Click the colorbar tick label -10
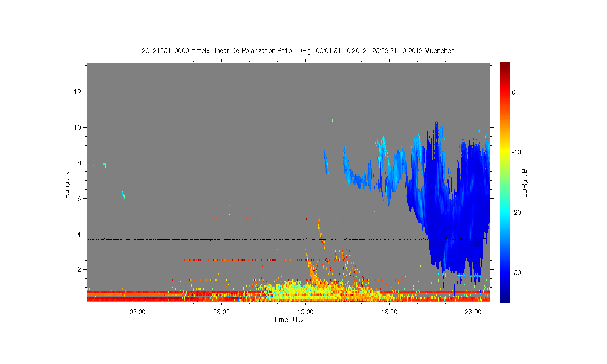Image resolution: width=607 pixels, height=364 pixels. pos(516,152)
